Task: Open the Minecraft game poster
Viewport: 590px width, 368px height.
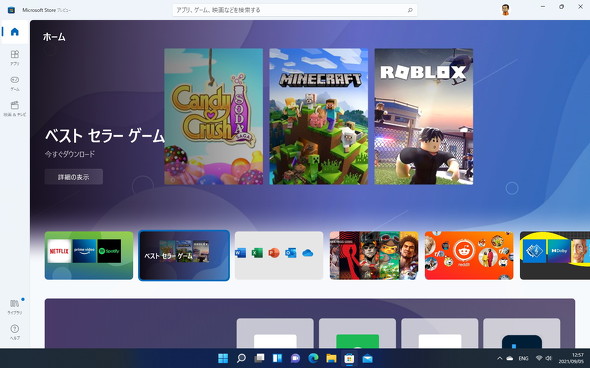Action: point(319,116)
